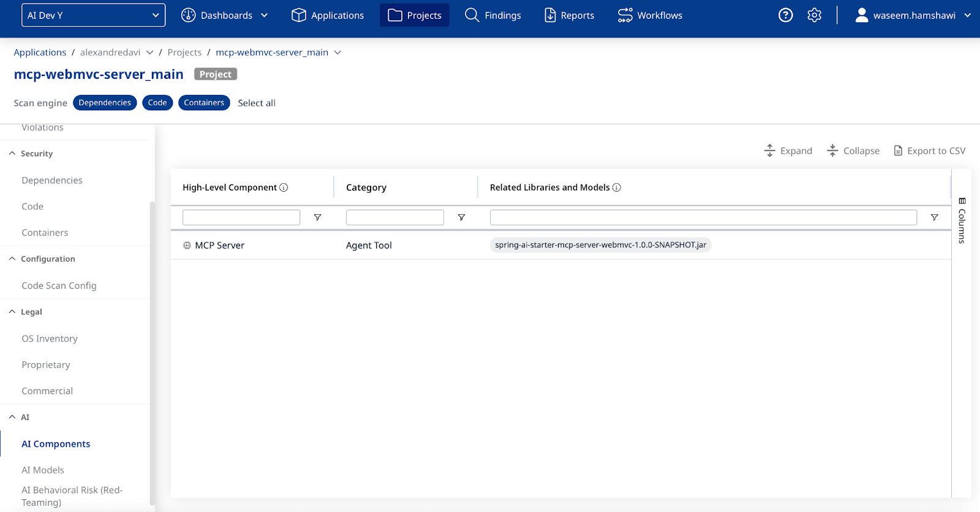Open the settings gear icon

click(x=814, y=15)
